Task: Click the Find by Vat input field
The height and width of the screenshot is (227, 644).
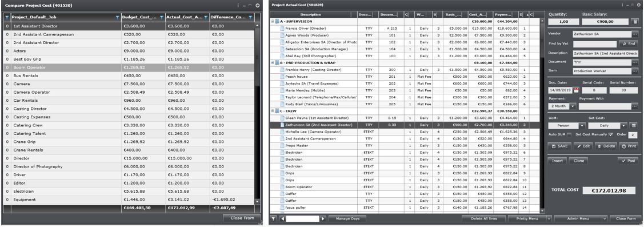Action: coord(595,43)
